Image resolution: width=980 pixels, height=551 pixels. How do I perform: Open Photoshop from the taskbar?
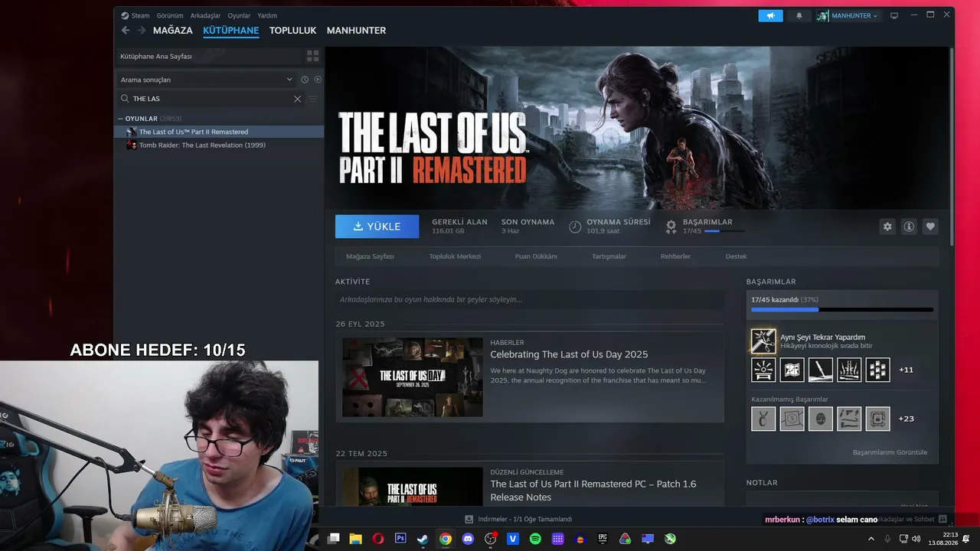[x=400, y=539]
